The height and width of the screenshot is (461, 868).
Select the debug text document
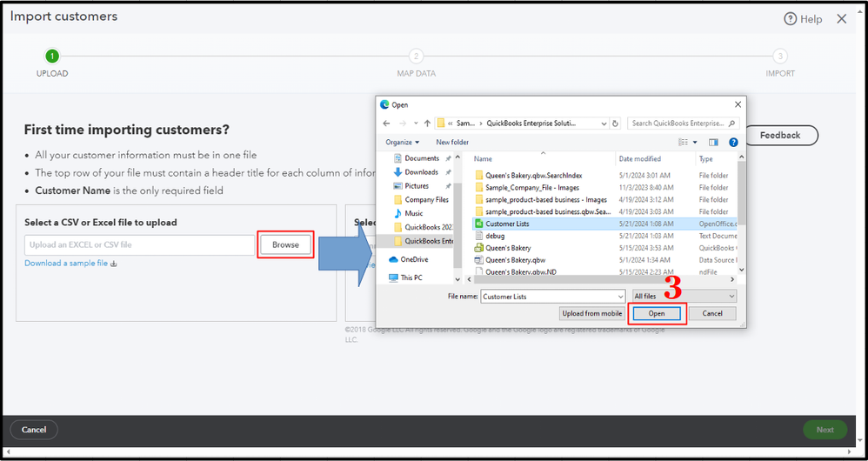point(495,236)
